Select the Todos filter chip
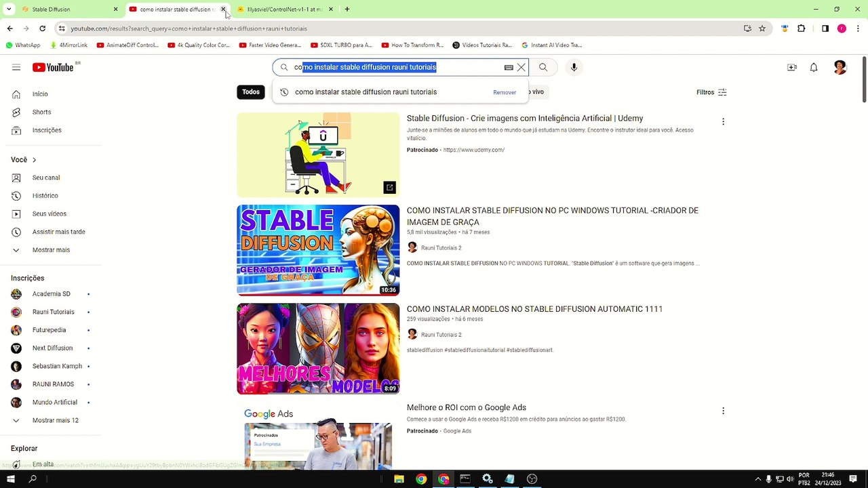 tap(251, 91)
